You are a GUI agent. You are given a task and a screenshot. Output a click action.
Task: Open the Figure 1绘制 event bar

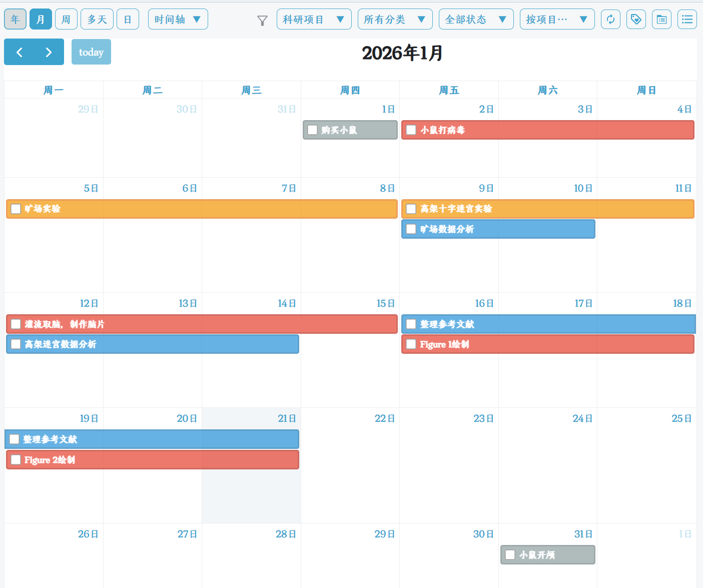pos(548,344)
